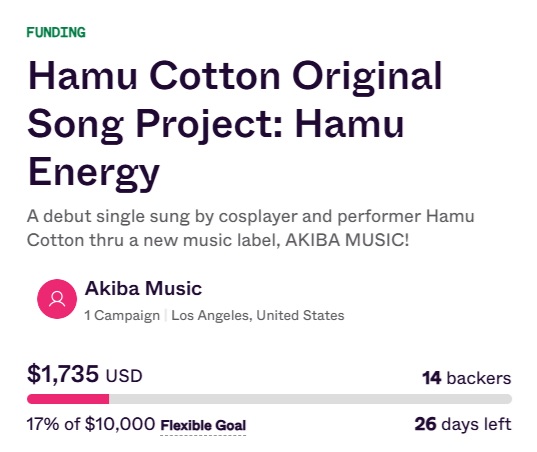Click the $1,735 raised amount

click(63, 374)
